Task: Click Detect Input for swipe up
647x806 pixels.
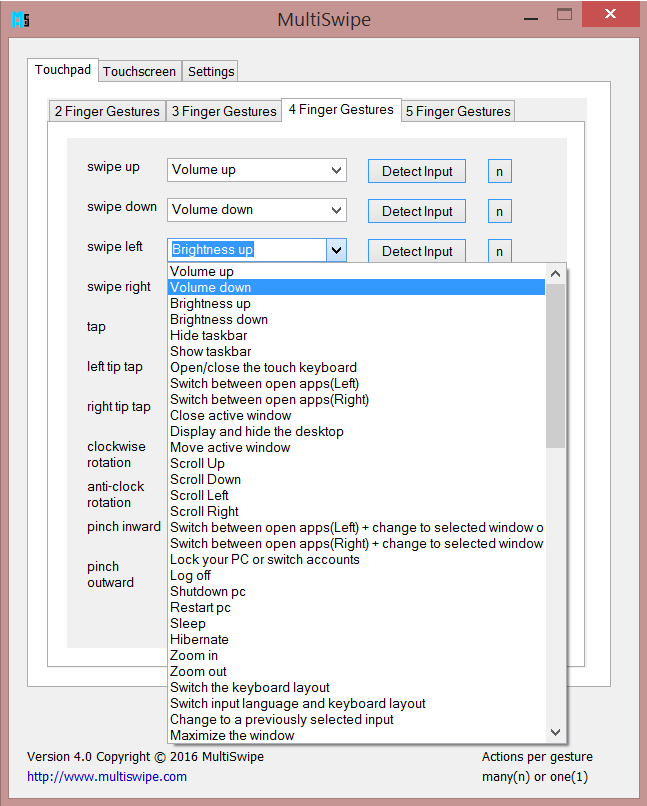Action: [417, 171]
